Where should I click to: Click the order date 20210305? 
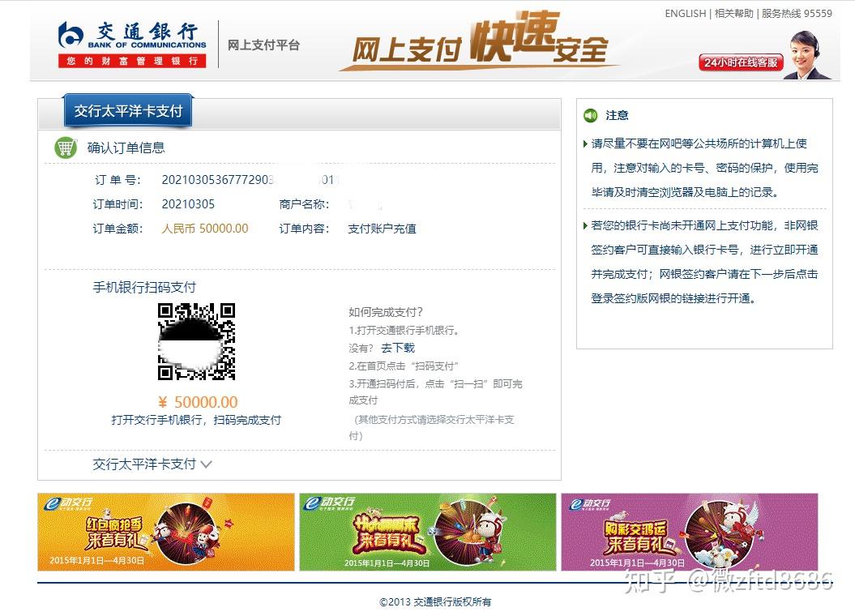click(188, 204)
